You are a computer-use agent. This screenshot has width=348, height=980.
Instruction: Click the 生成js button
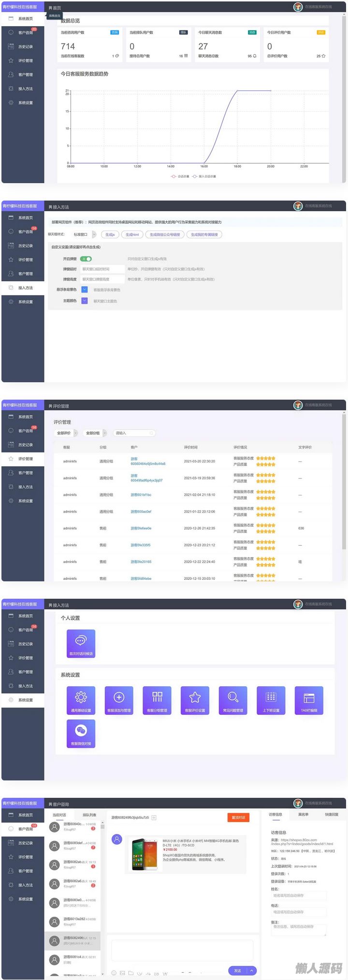110,234
